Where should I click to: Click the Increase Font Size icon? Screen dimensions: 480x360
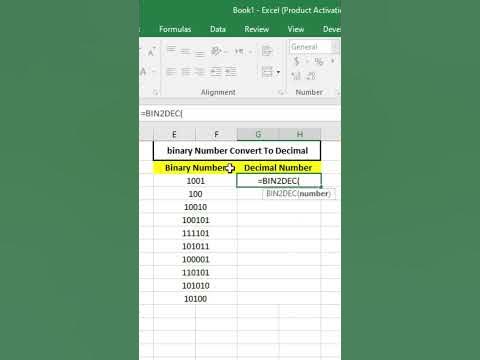tap(152, 52)
